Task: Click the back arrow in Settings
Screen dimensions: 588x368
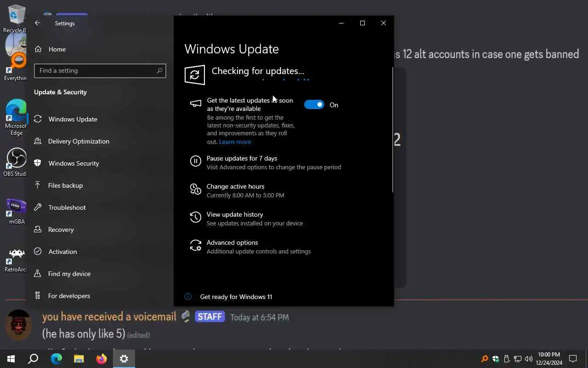Action: [x=38, y=23]
